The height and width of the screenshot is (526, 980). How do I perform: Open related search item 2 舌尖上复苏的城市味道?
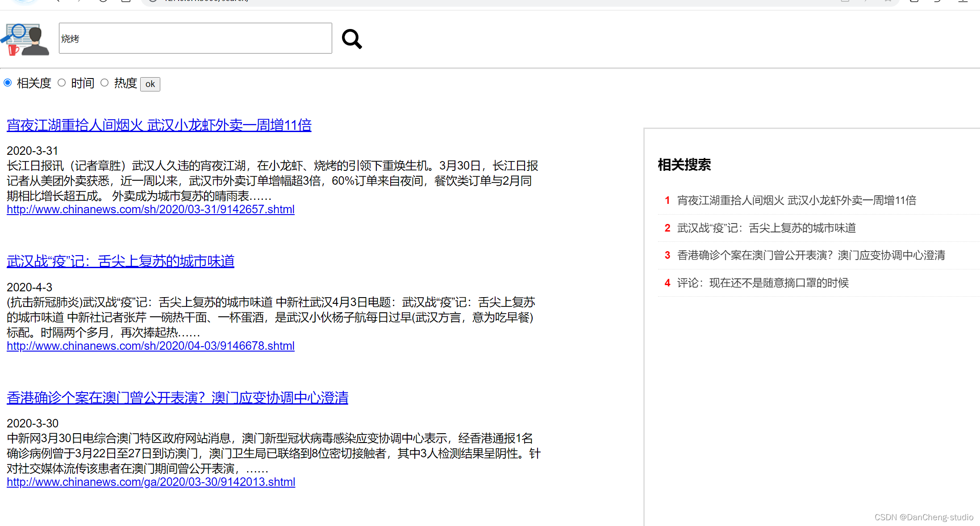pyautogui.click(x=766, y=228)
